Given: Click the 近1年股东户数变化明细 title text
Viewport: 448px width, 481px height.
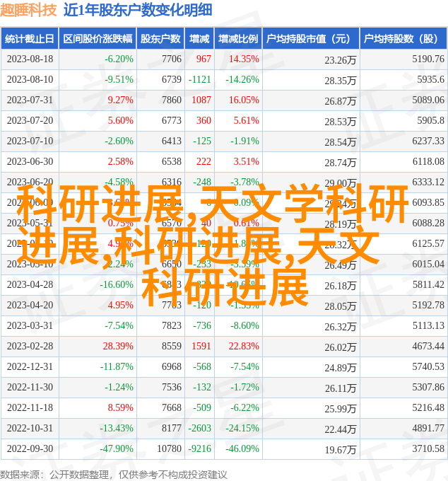Looking at the screenshot, I should point(138,10).
